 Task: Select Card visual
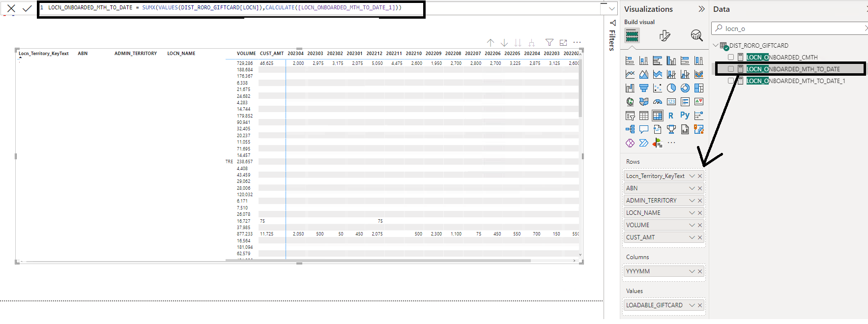point(671,102)
